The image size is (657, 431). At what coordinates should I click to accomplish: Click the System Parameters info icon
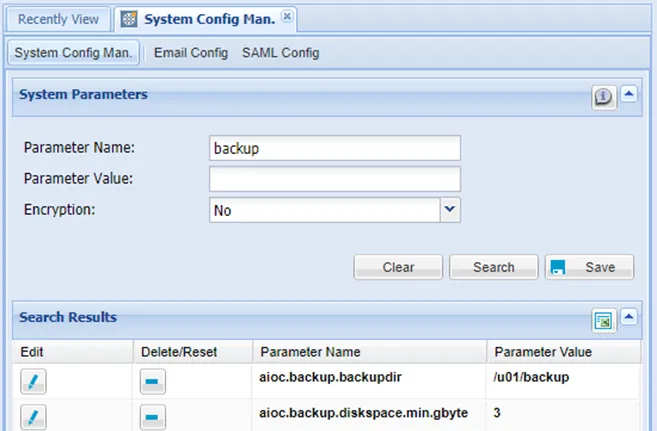(x=604, y=97)
